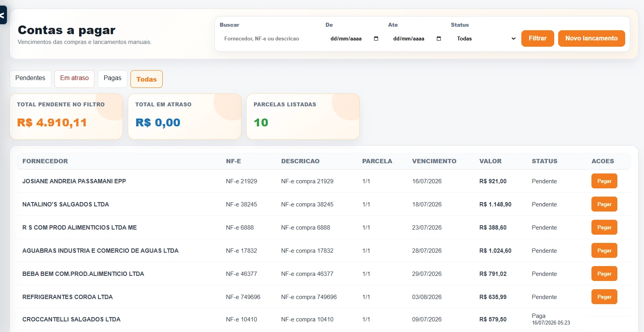The width and height of the screenshot is (644, 332).
Task: Select AGUABRAS INDUSTRIA E COMERCIO DE AGUAS LTDA
Action: point(100,251)
